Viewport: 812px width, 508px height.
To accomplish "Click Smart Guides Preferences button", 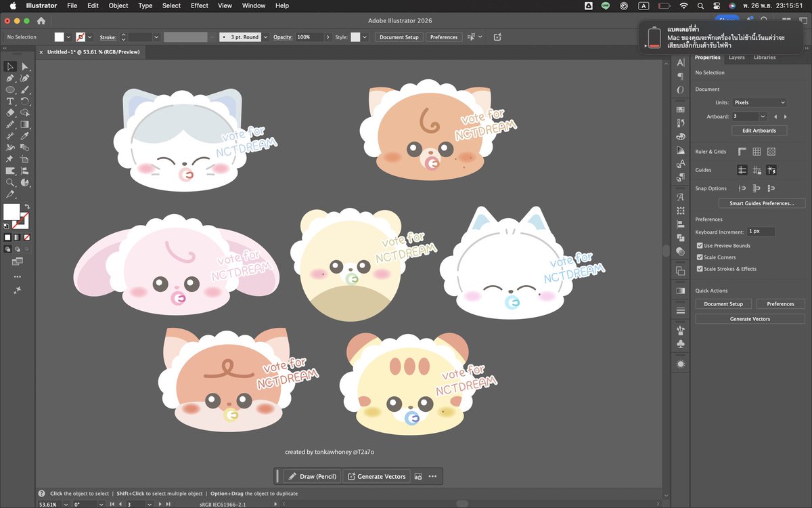I will coord(762,203).
